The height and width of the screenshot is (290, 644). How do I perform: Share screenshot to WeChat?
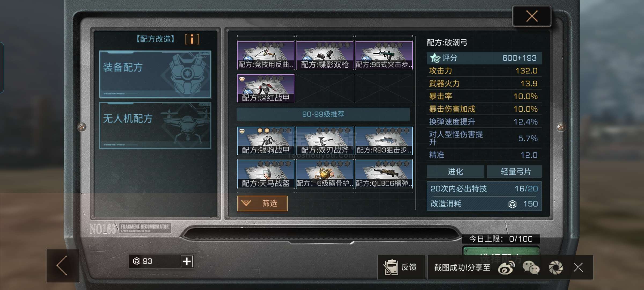(531, 267)
